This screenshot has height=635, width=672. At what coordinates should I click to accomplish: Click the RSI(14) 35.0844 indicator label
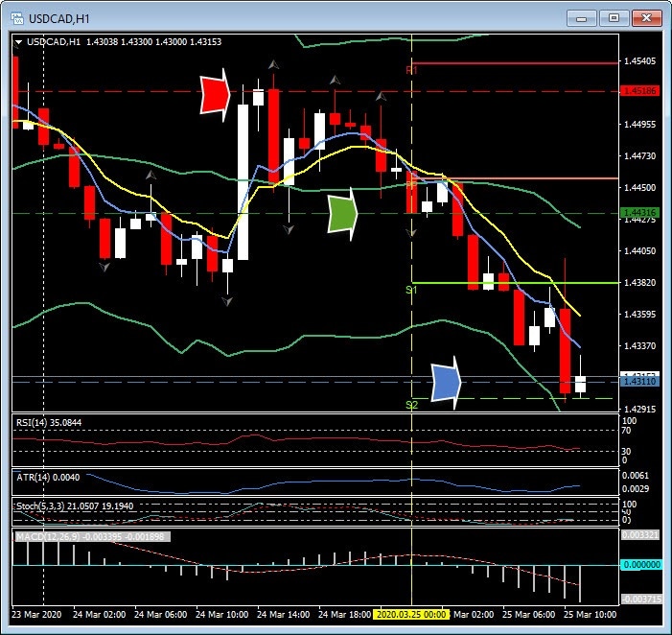point(49,423)
